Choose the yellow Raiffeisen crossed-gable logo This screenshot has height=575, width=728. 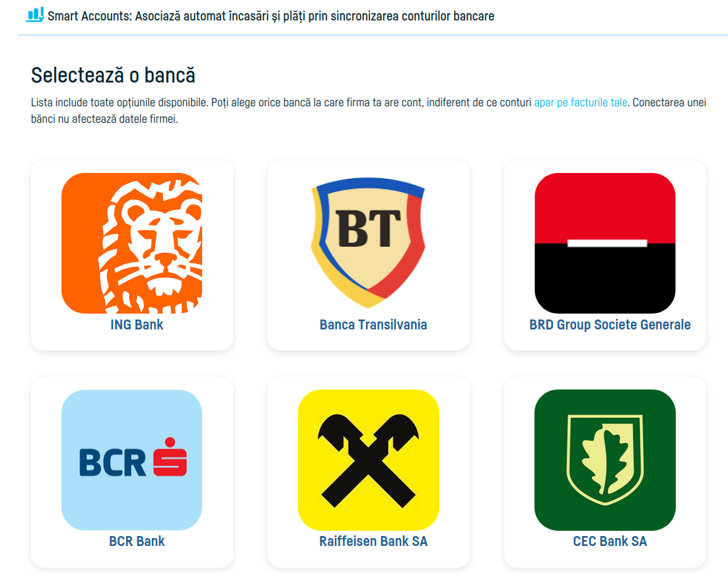368,460
